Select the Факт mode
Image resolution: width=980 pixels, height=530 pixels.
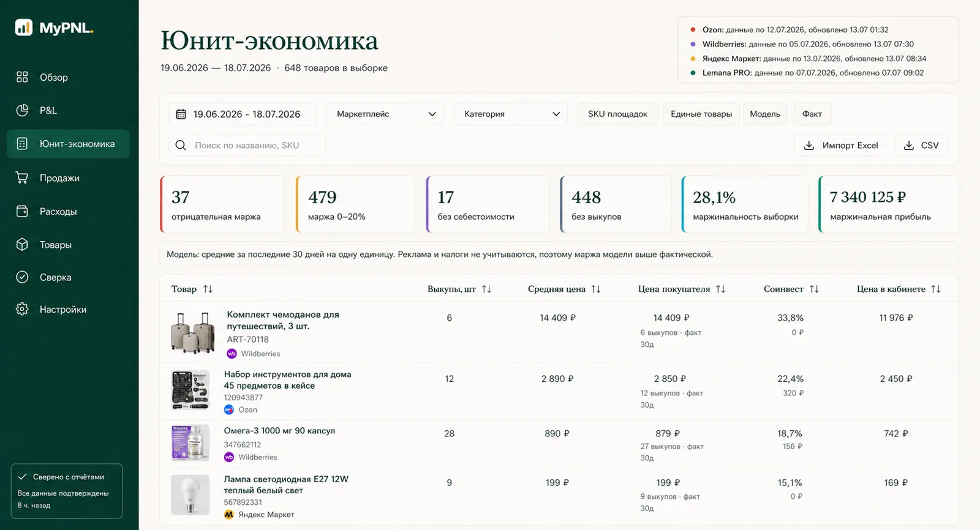[812, 114]
